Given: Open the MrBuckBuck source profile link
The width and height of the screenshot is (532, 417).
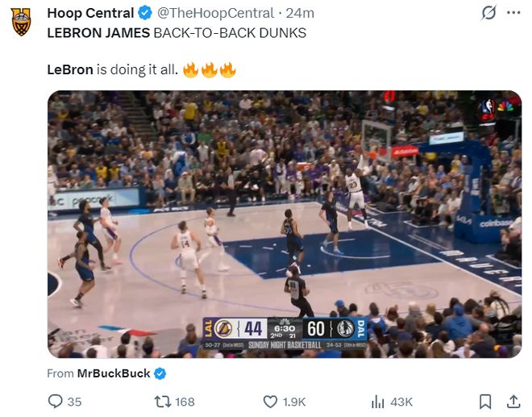Looking at the screenshot, I should pos(114,373).
